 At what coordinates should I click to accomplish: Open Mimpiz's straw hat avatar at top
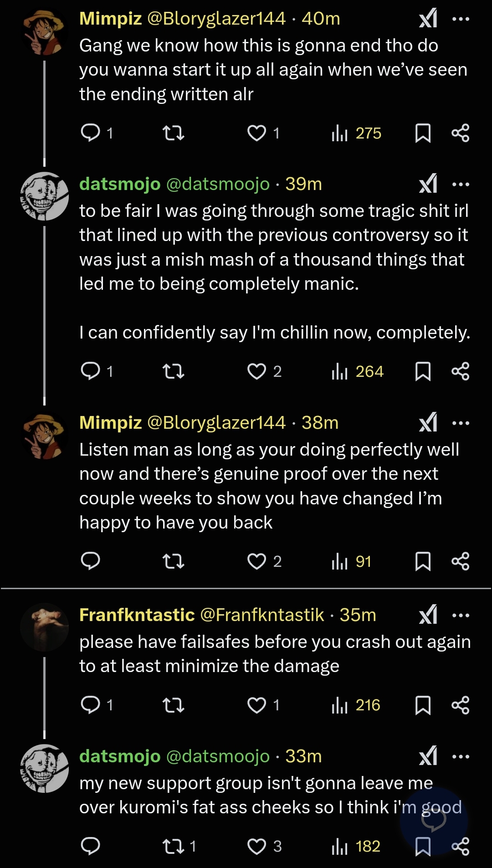tap(44, 33)
